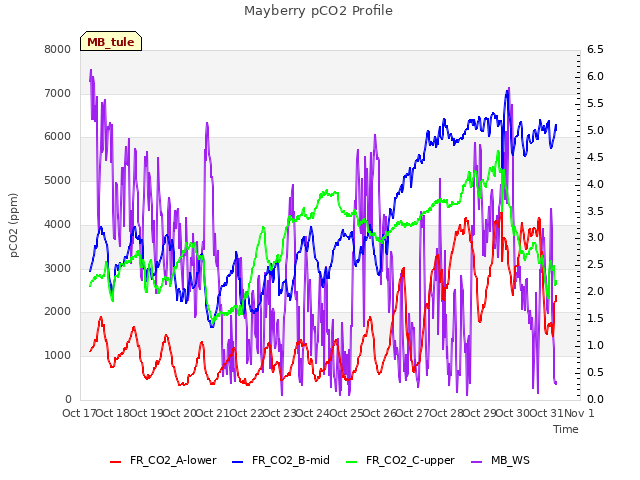Select the FR_CO2_B-mid legend label
Image resolution: width=640 pixels, height=480 pixels.
(x=291, y=460)
